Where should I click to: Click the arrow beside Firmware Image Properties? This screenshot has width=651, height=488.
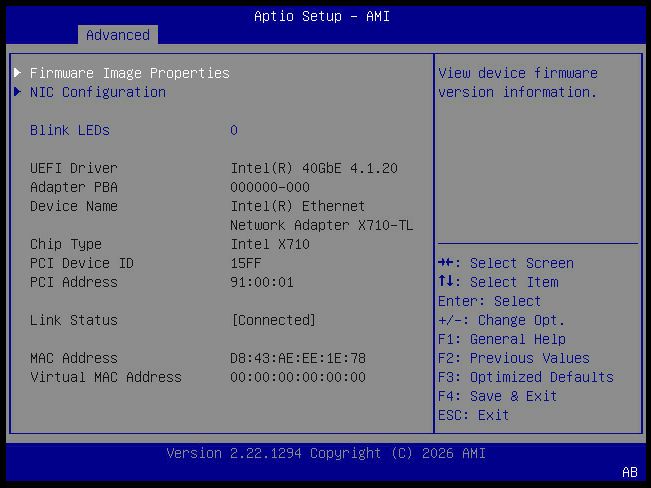(18, 73)
